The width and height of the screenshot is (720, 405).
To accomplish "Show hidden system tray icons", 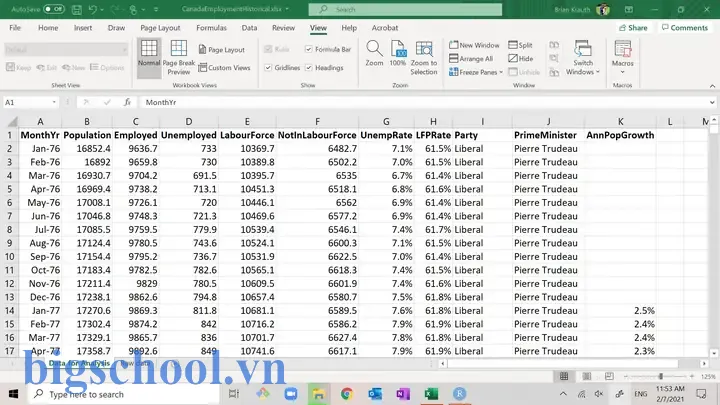I will [563, 394].
